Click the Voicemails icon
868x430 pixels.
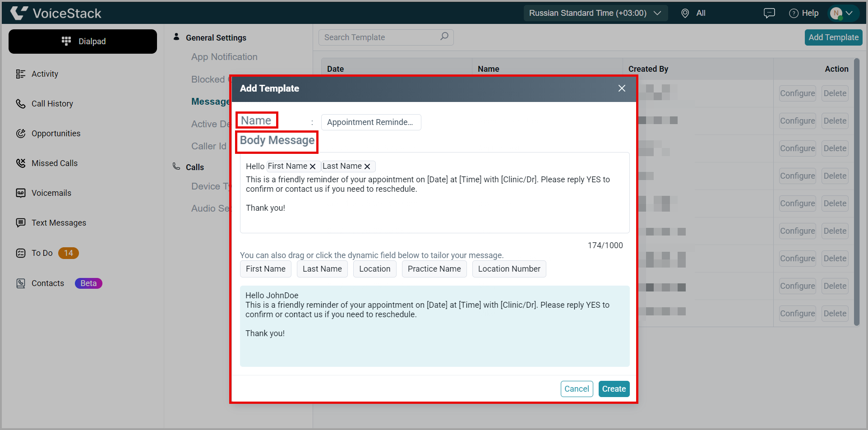[21, 193]
